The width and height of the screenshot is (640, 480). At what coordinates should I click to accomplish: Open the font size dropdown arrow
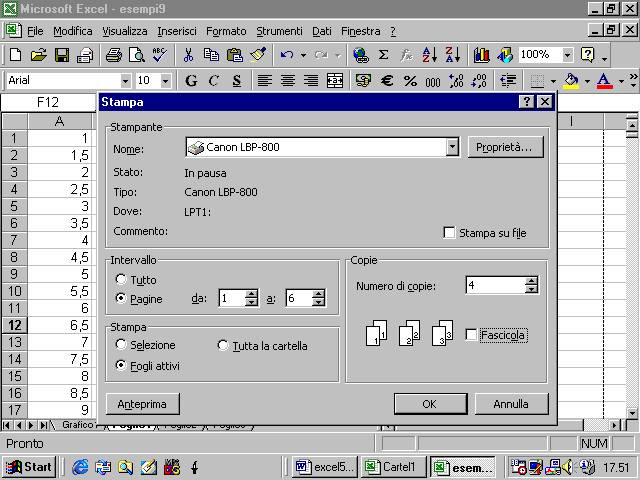point(165,81)
